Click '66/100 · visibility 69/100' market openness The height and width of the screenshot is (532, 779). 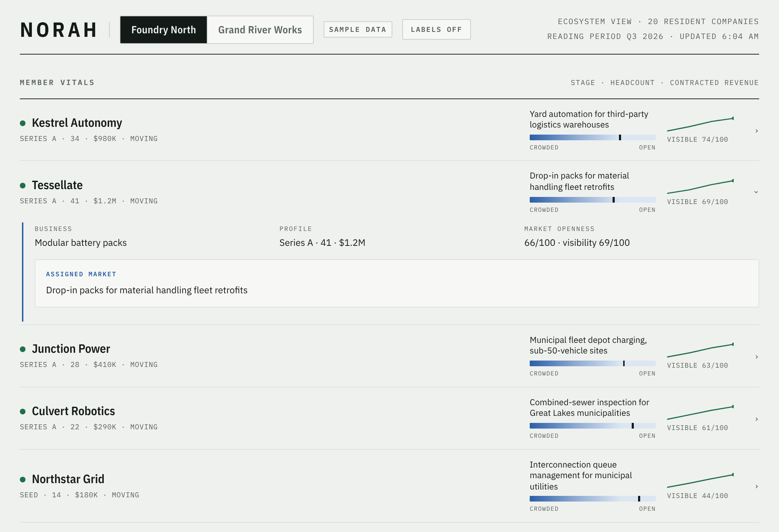[x=577, y=243]
